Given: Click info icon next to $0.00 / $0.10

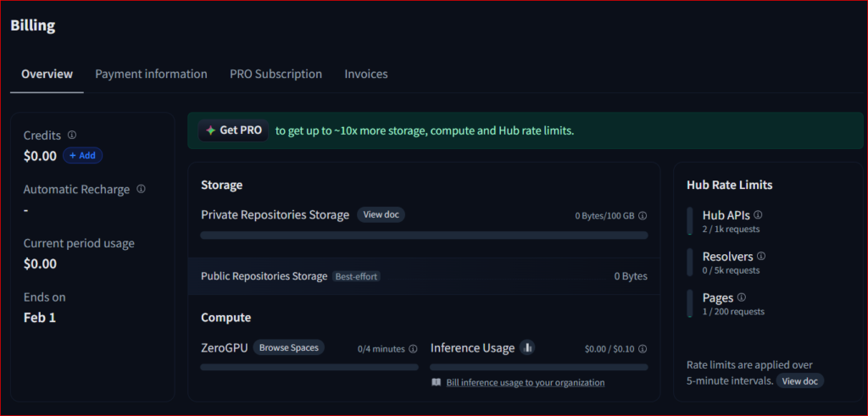Looking at the screenshot, I should 643,349.
